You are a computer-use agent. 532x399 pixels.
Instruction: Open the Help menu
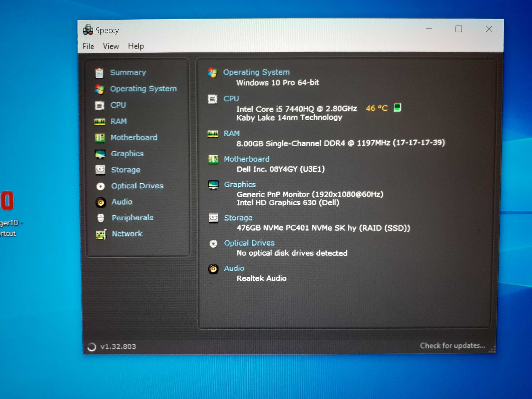136,46
